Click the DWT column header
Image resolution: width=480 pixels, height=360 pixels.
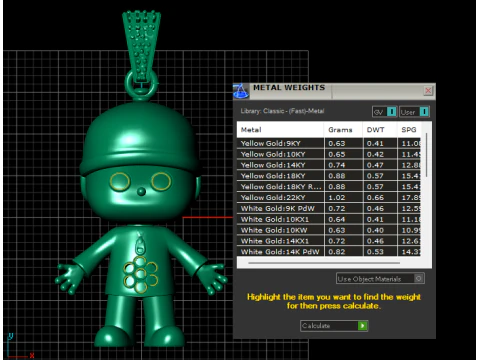[x=380, y=130]
